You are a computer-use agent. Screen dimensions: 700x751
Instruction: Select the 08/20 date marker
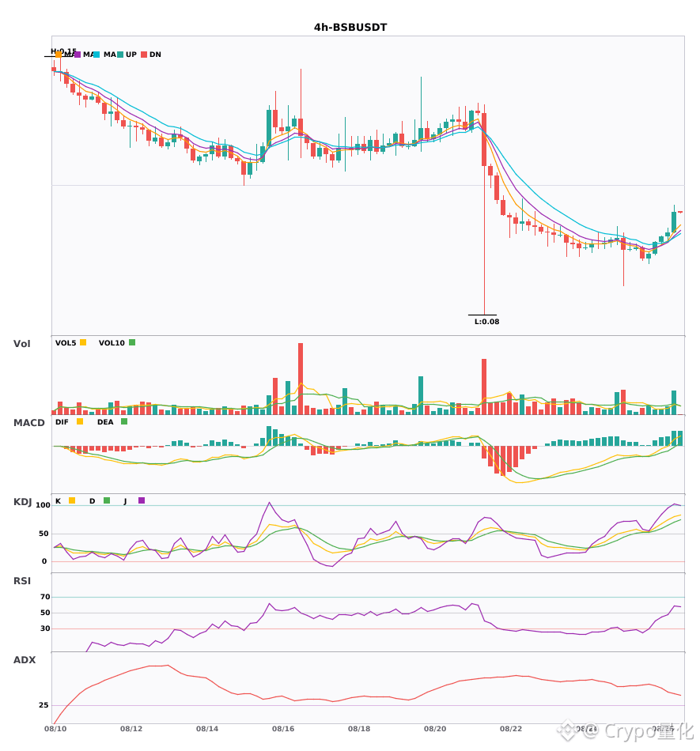435,729
